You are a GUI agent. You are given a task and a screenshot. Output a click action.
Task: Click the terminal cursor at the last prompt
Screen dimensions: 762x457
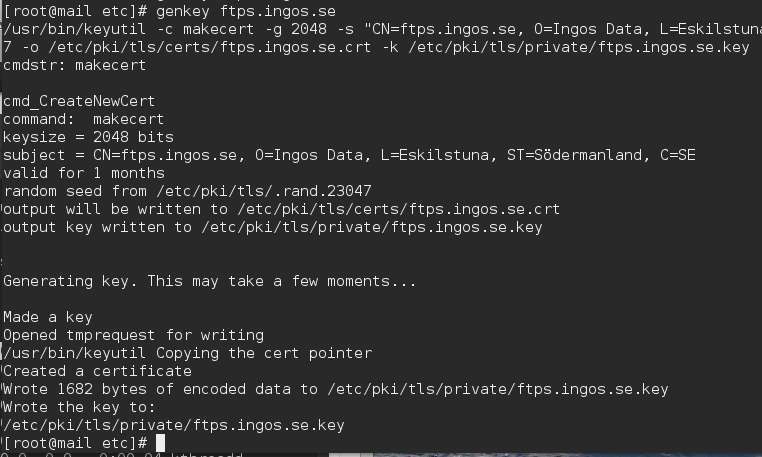point(161,442)
